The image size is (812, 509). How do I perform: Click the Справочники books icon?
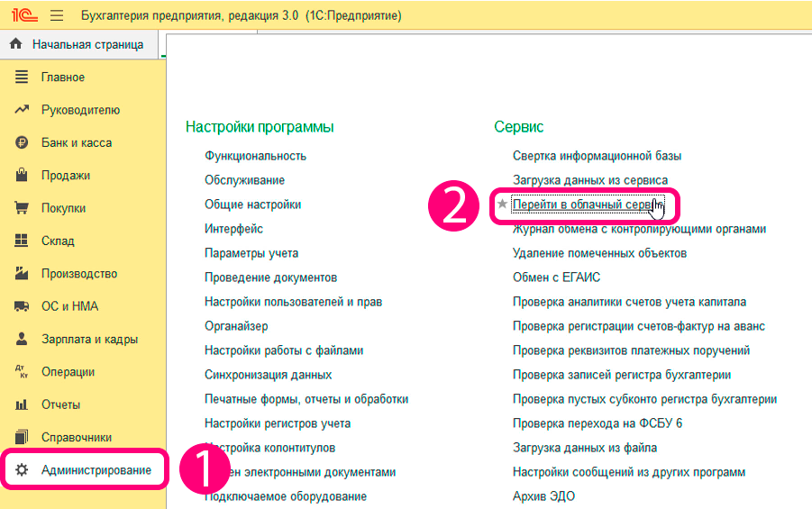(22, 438)
